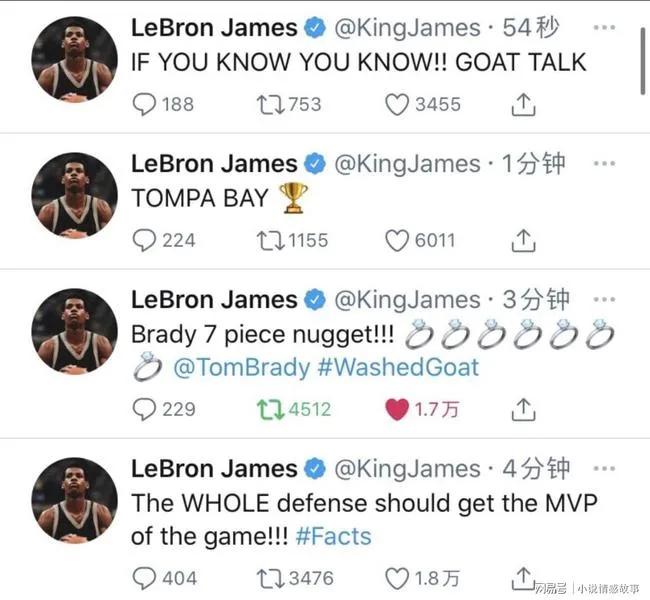Like the TOMPA BAY tweet

pos(398,240)
